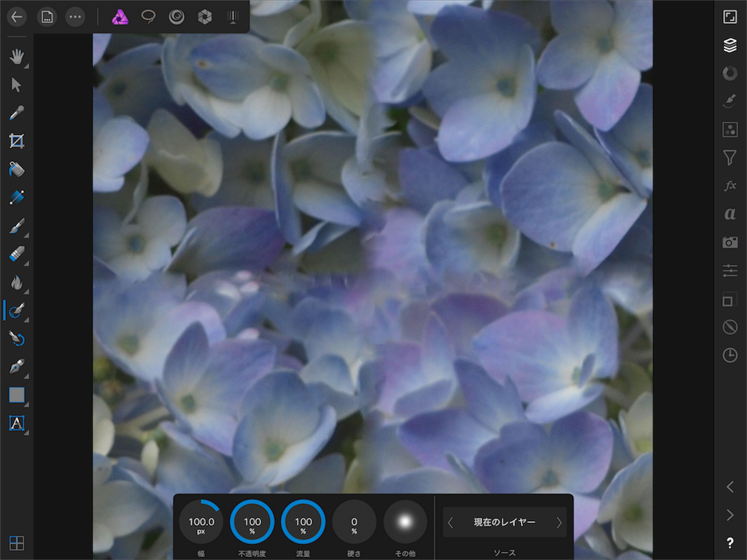The width and height of the screenshot is (747, 560).
Task: Adjust the 硬さ hardness dial
Action: (x=354, y=522)
